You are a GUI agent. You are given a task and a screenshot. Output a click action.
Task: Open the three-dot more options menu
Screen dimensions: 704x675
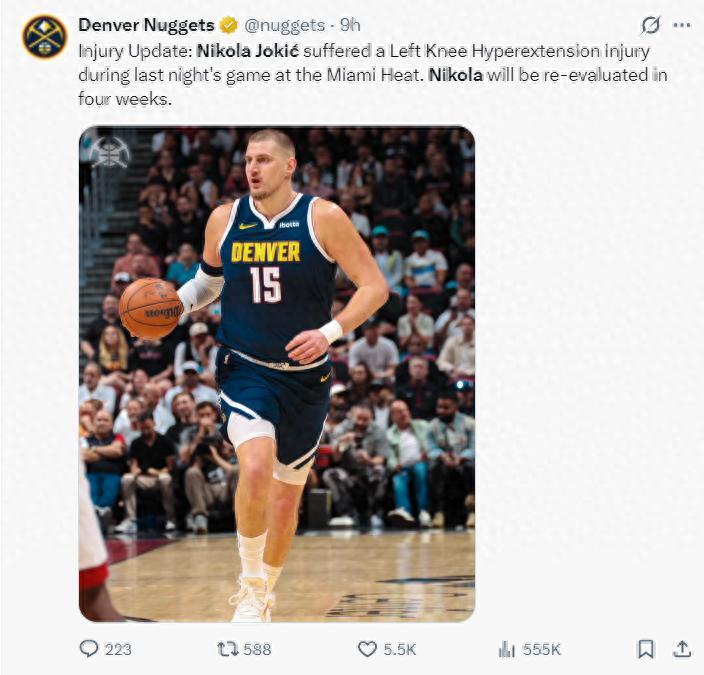point(682,25)
